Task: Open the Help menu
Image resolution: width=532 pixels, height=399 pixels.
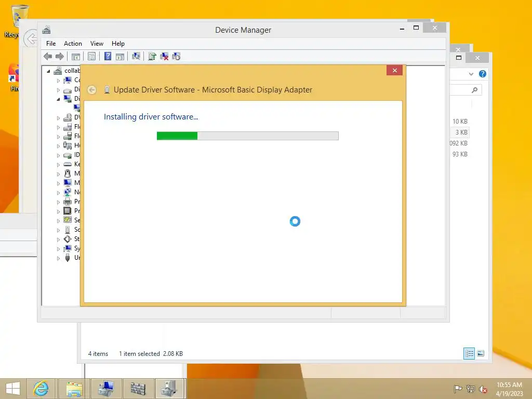Action: point(118,44)
